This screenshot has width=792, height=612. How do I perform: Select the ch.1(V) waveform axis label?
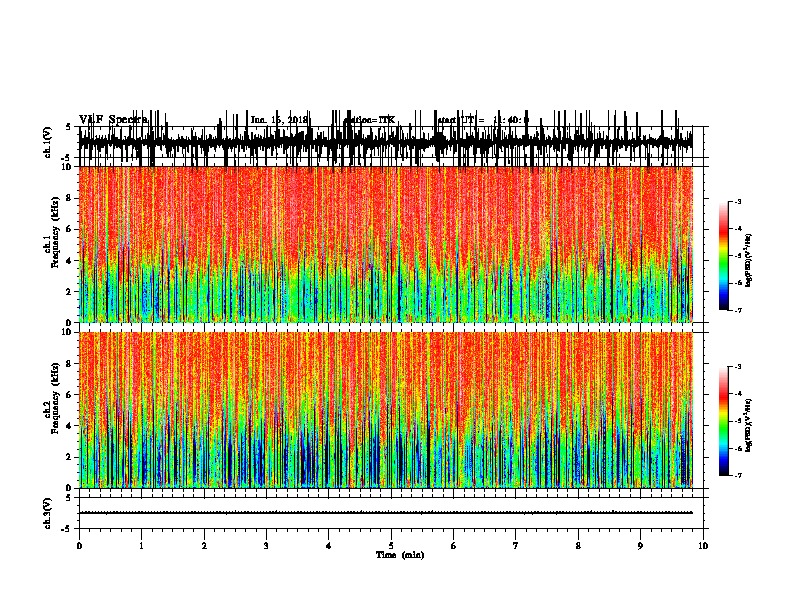point(48,142)
